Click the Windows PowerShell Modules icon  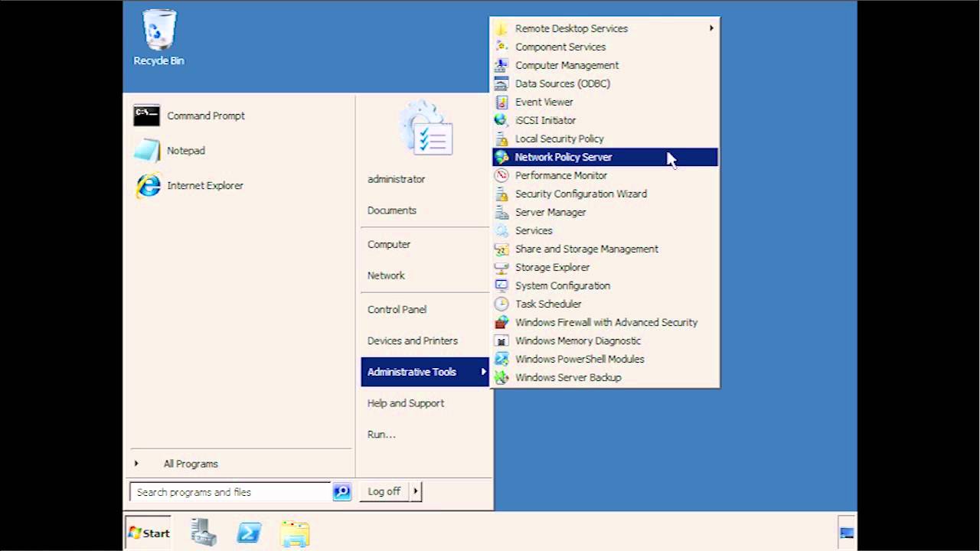coord(501,359)
